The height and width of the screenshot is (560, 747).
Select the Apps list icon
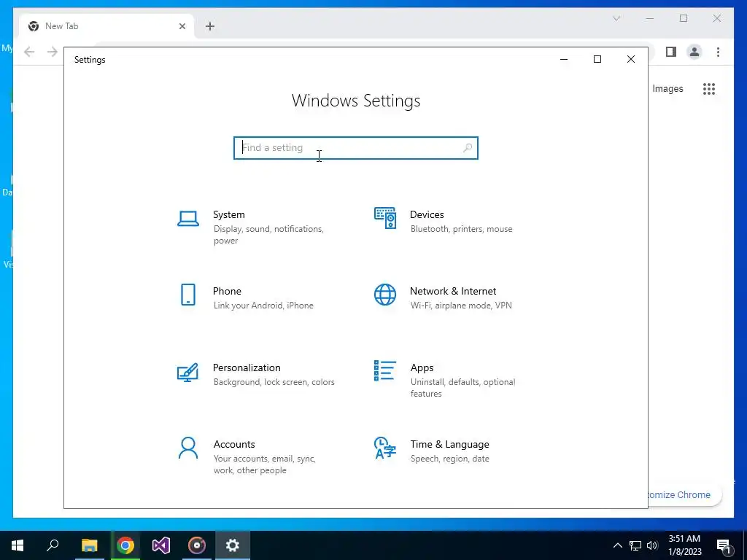[385, 370]
